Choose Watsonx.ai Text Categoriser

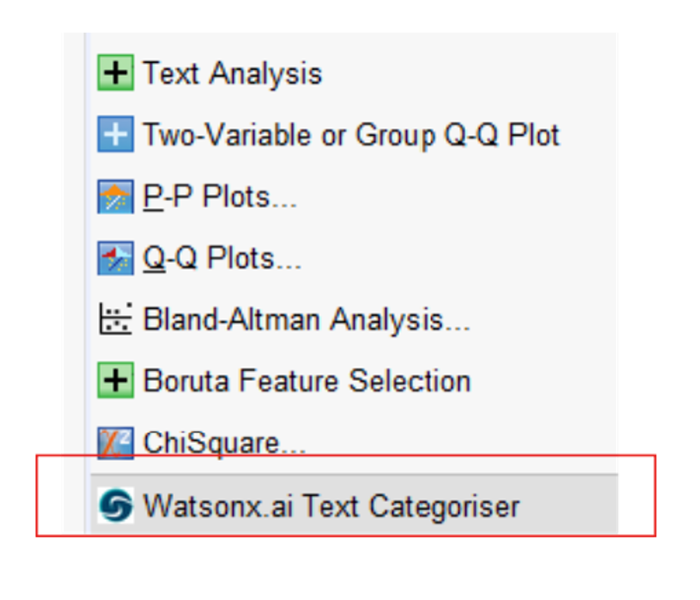[x=355, y=504]
